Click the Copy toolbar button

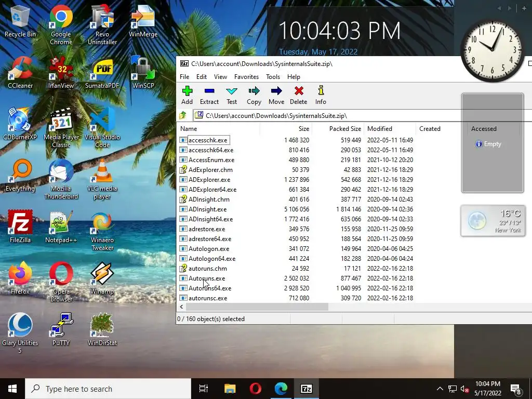pyautogui.click(x=254, y=96)
